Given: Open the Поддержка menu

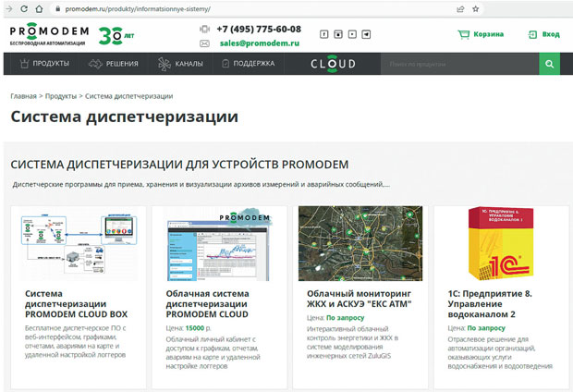Looking at the screenshot, I should tap(249, 64).
